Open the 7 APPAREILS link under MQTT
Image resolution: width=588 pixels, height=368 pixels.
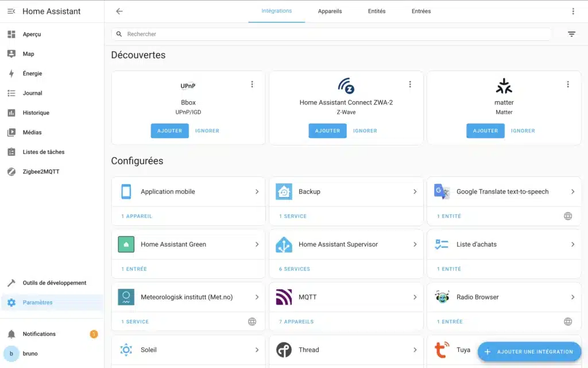pos(296,322)
